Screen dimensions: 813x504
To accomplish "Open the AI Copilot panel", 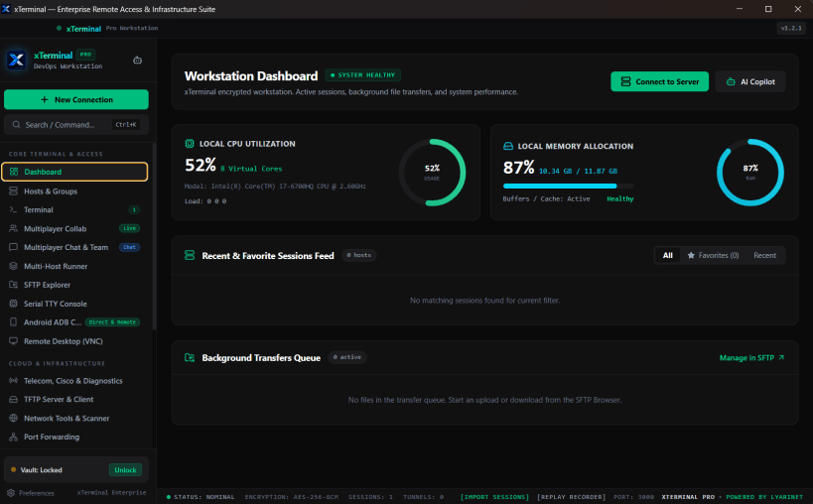I will pos(750,81).
